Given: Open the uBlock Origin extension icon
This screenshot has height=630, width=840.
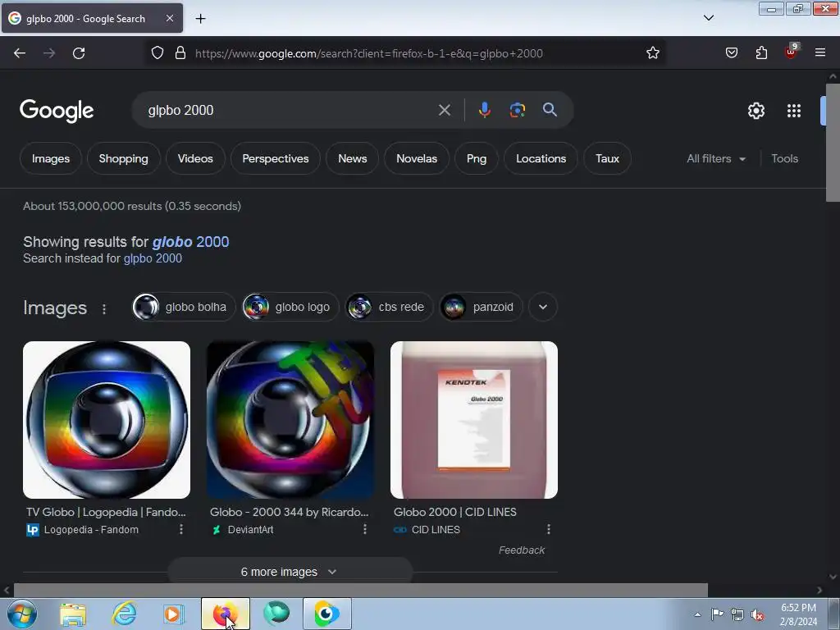Looking at the screenshot, I should click(792, 52).
